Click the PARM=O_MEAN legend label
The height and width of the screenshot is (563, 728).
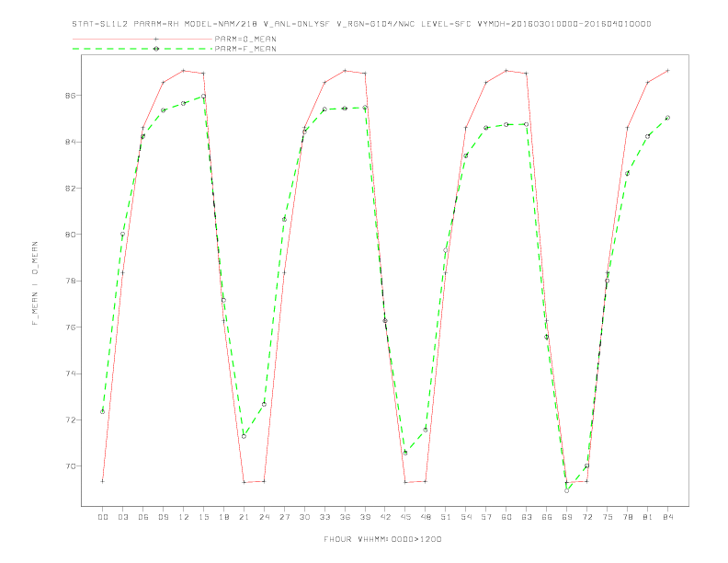coord(245,39)
